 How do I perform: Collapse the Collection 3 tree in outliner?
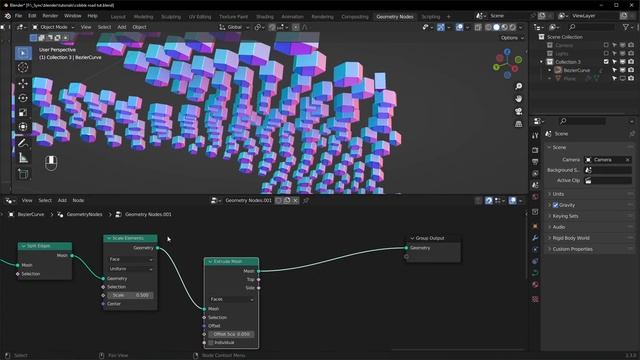coord(542,62)
